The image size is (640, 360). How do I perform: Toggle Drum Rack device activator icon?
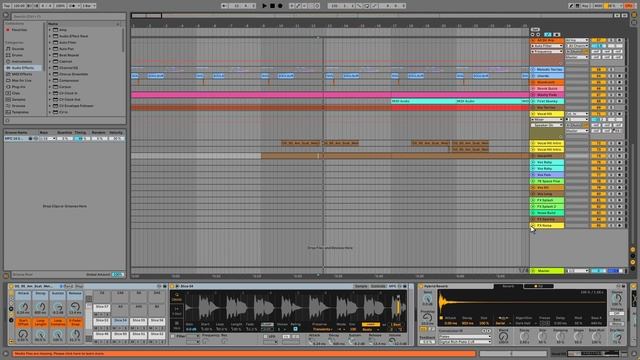tap(11, 287)
